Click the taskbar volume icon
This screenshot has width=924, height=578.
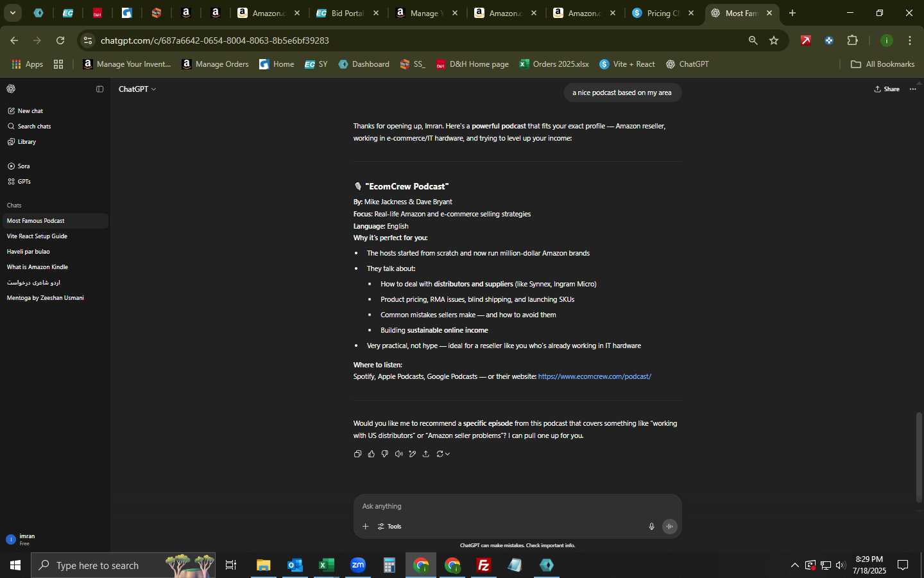point(841,565)
